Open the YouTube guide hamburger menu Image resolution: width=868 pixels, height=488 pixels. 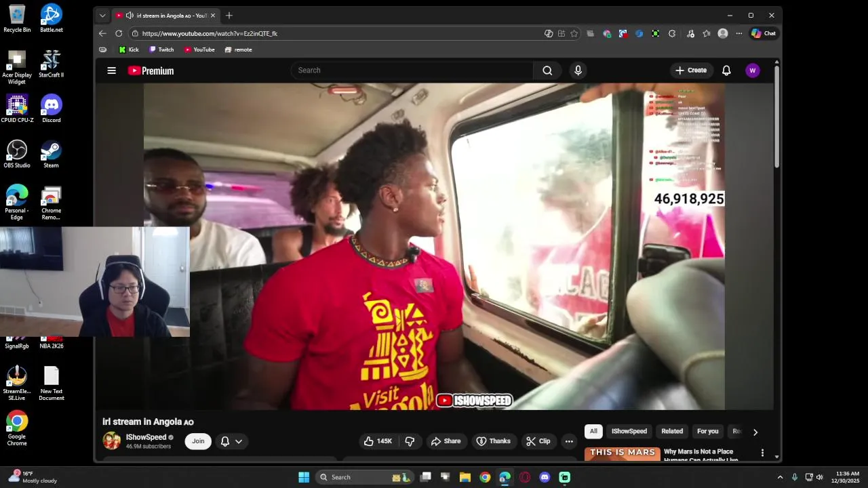[112, 70]
